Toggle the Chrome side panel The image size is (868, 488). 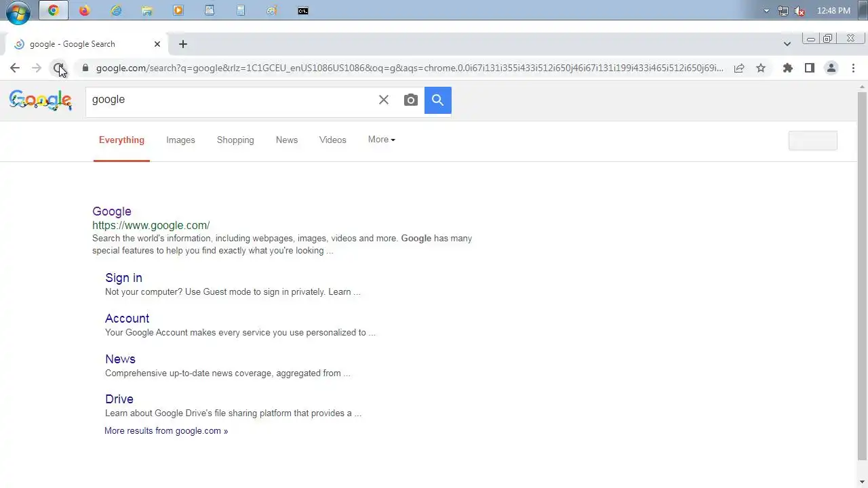coord(809,68)
